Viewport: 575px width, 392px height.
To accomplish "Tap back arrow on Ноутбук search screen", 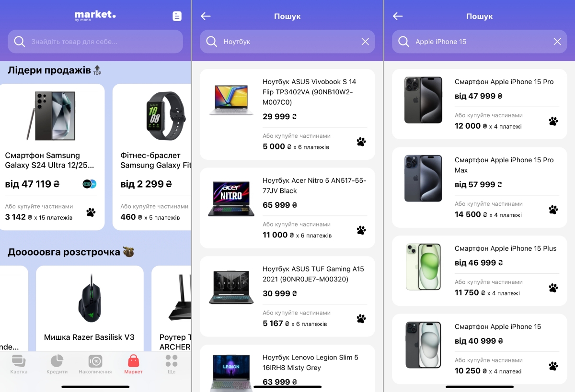I will 206,16.
